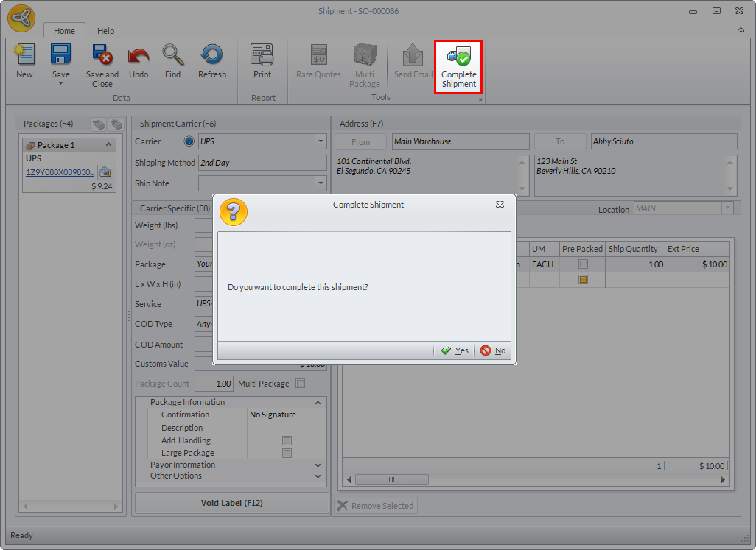The height and width of the screenshot is (550, 756).
Task: Click the Carrier info icon
Action: [189, 141]
